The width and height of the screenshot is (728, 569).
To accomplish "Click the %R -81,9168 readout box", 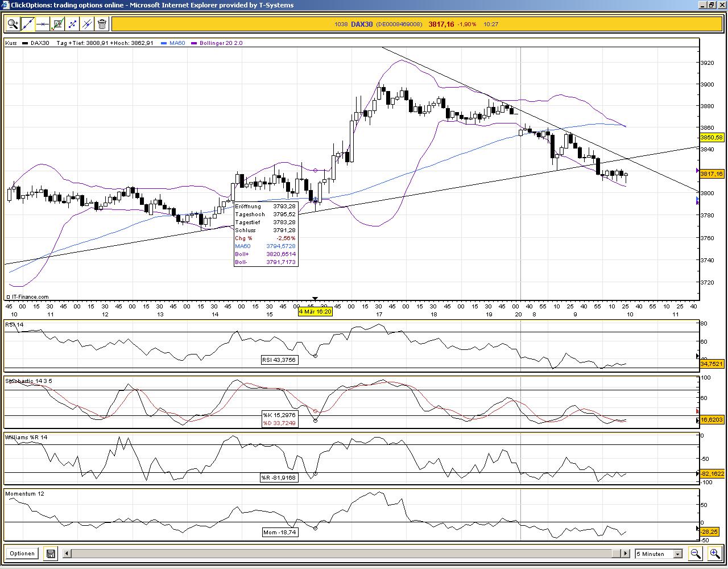I will [x=279, y=477].
